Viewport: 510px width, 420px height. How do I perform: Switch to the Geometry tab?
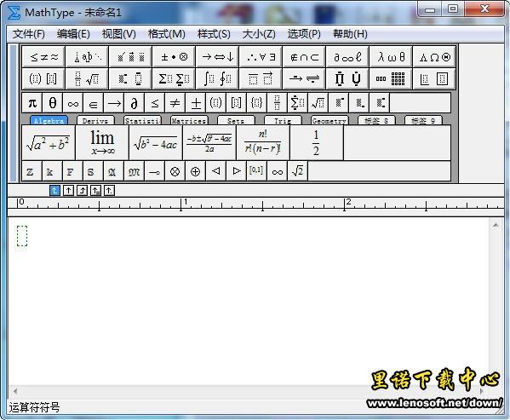(329, 120)
